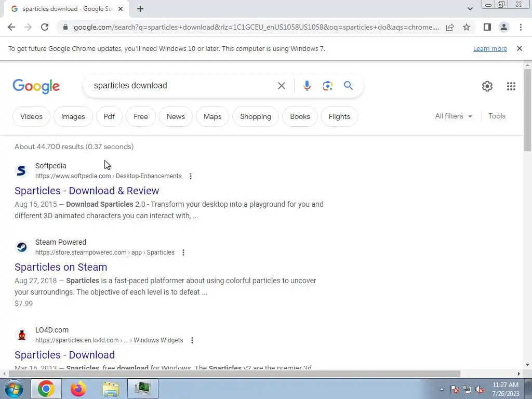Clear the search box with the X
532x399 pixels.
281,86
